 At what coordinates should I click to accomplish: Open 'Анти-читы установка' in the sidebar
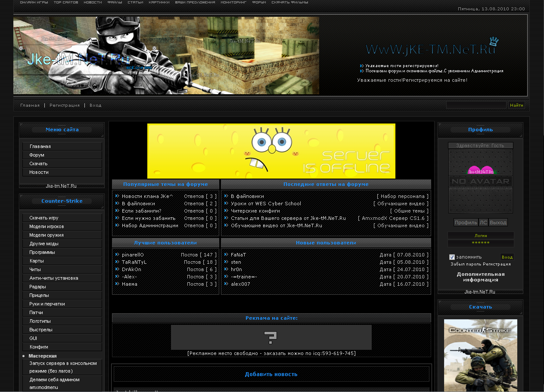tap(62, 278)
